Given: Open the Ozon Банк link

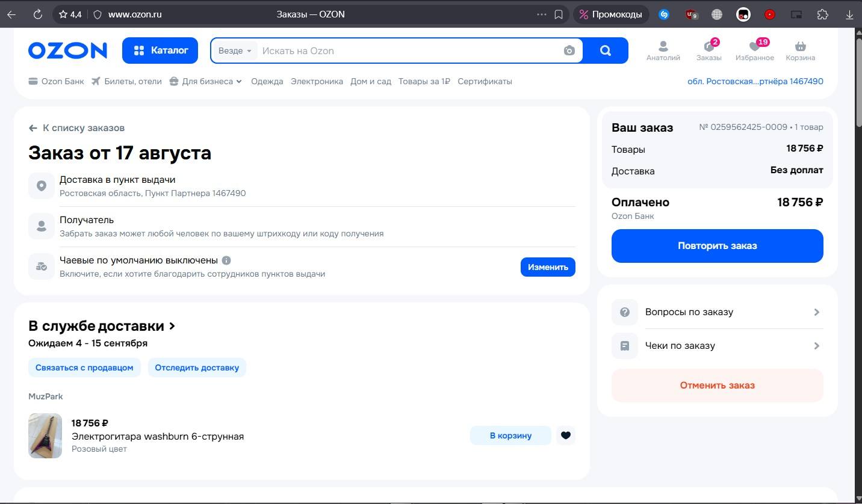Looking at the screenshot, I should click(x=56, y=81).
